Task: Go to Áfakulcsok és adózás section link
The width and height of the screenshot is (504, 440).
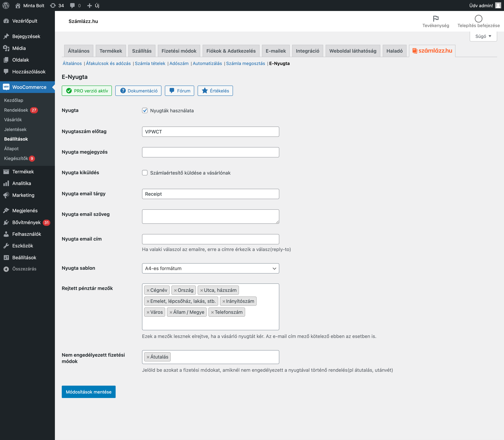Action: pos(108,63)
